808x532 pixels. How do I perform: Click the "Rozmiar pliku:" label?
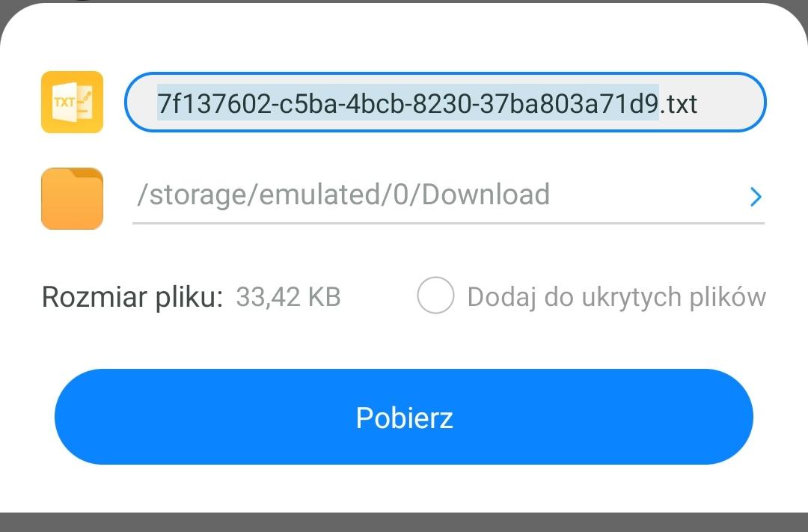(x=132, y=297)
